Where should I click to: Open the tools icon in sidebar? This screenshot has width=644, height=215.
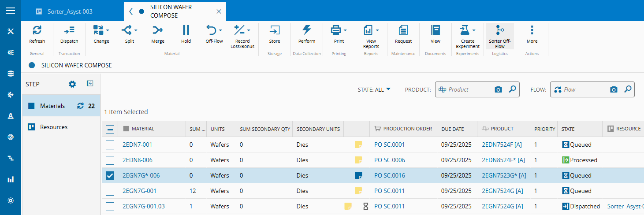(11, 31)
